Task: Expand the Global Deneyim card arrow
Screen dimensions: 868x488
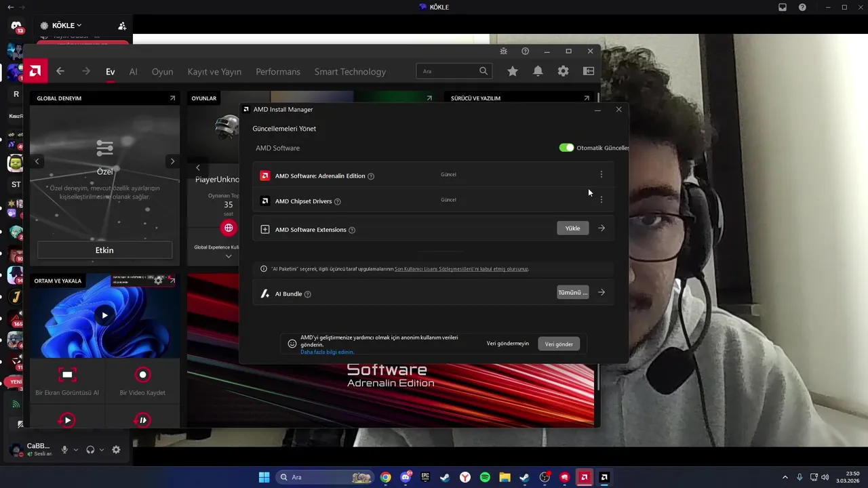Action: 172,98
